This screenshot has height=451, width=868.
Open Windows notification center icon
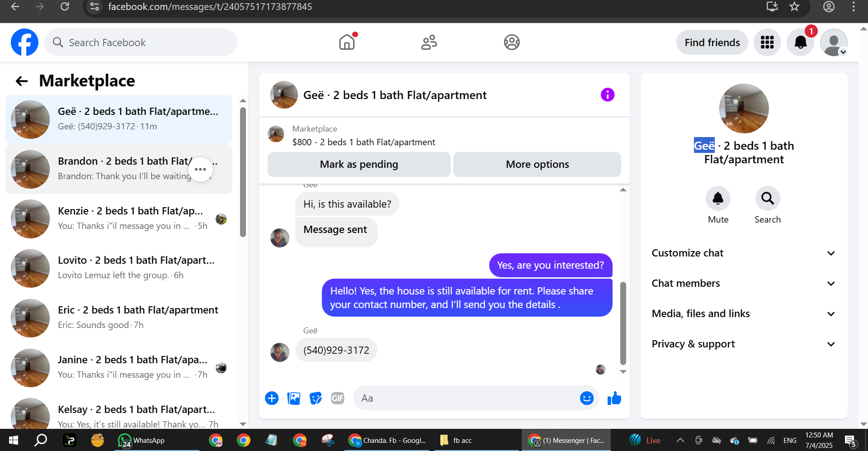(850, 440)
